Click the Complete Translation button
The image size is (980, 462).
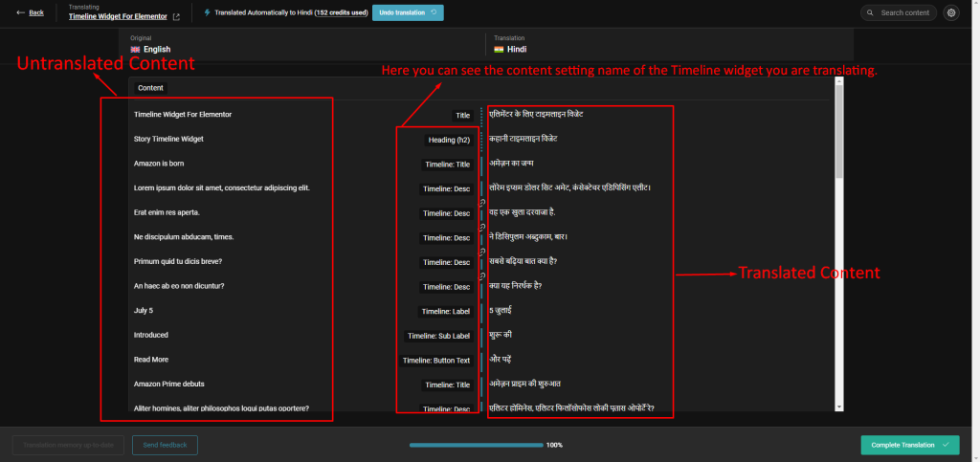pos(909,445)
